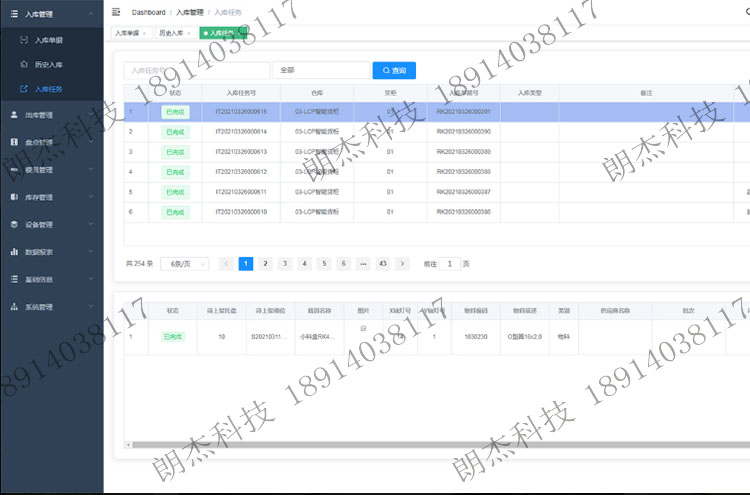Open the 6条/页 page size dropdown

(x=184, y=264)
